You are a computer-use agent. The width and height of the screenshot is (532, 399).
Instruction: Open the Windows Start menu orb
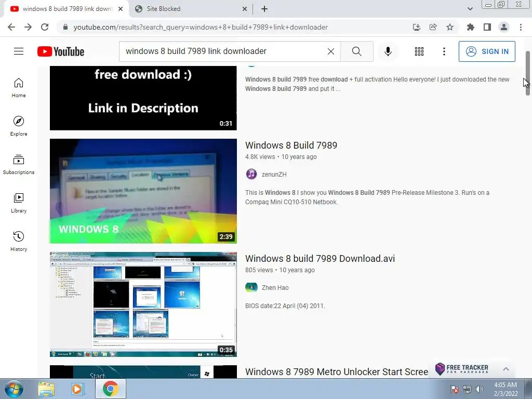pos(14,389)
